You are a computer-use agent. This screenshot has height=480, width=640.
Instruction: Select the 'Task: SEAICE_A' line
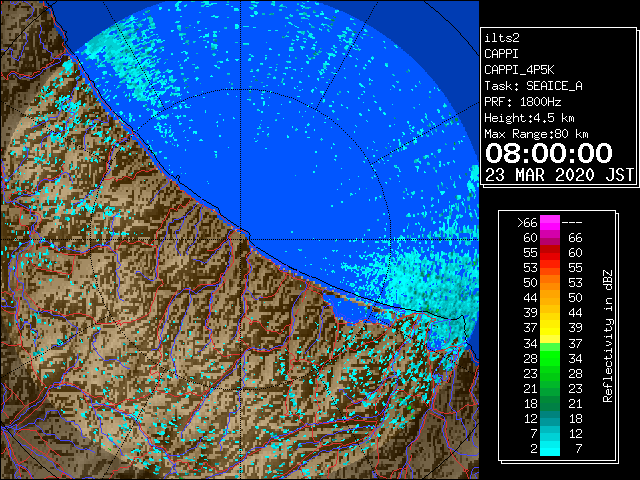(x=533, y=86)
